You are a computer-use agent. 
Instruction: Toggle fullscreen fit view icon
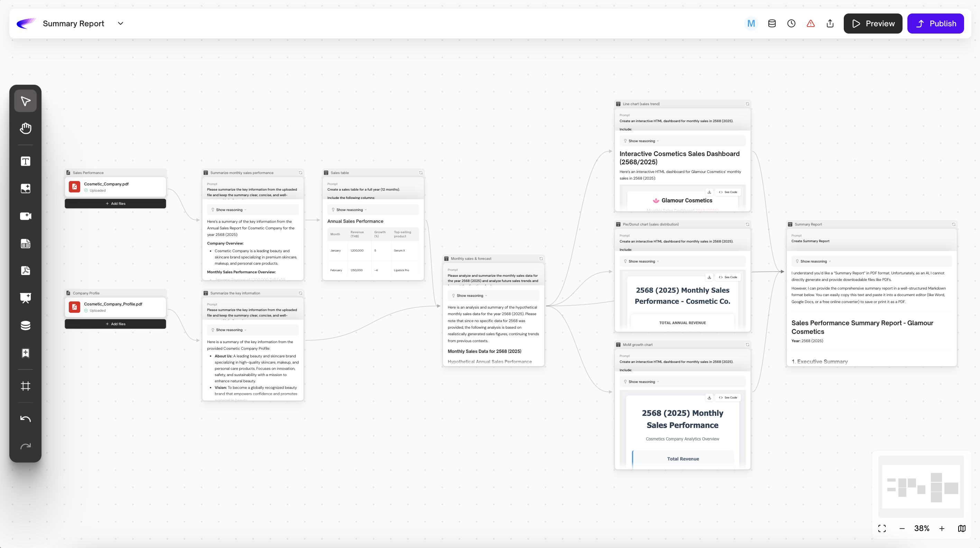882,528
